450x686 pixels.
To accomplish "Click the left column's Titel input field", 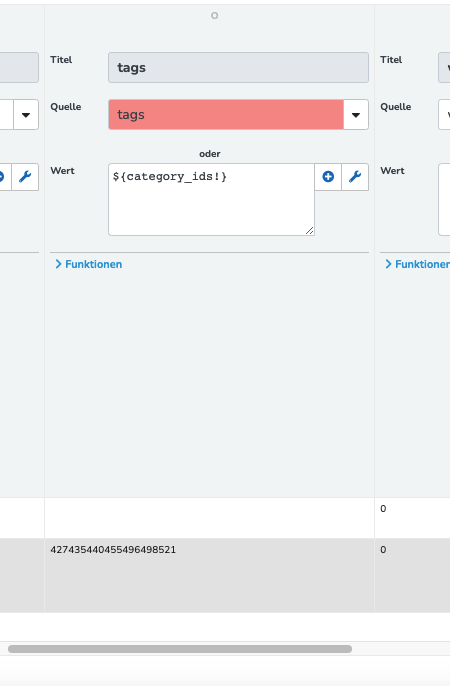I will 19,67.
